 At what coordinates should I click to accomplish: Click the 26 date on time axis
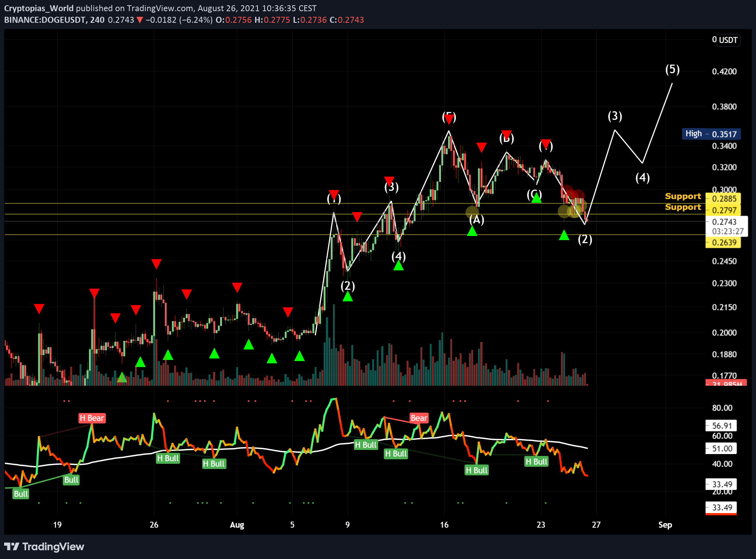tap(154, 525)
